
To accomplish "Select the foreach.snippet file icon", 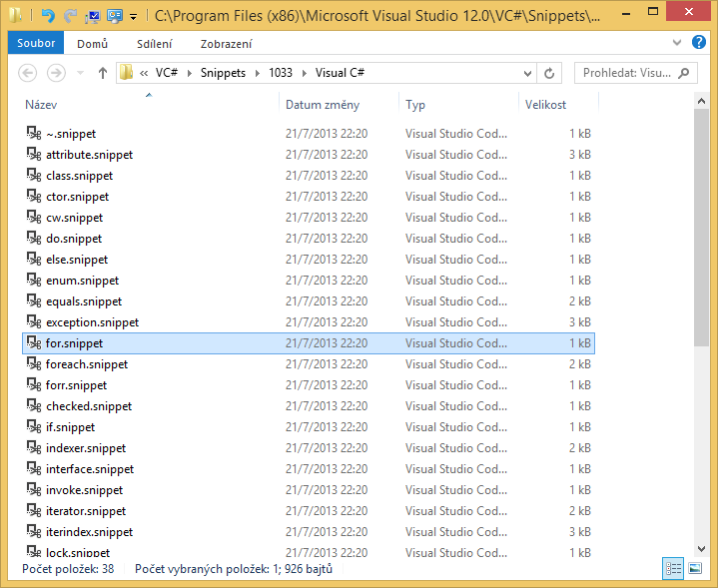I will [x=34, y=364].
